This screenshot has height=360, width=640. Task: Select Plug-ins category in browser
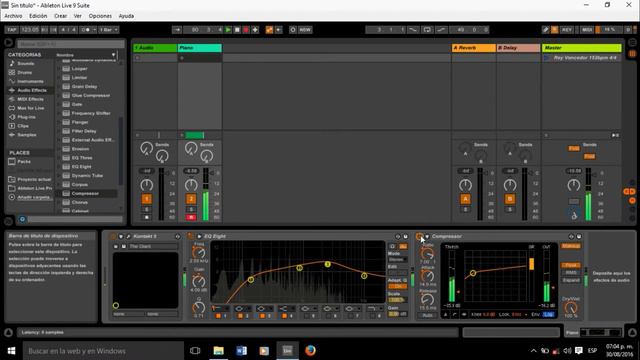pos(26,117)
